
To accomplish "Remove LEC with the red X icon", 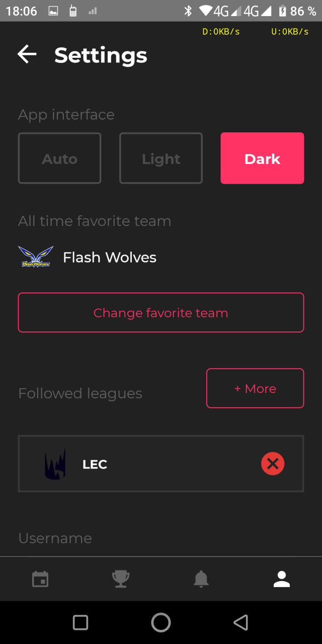I will (x=273, y=463).
